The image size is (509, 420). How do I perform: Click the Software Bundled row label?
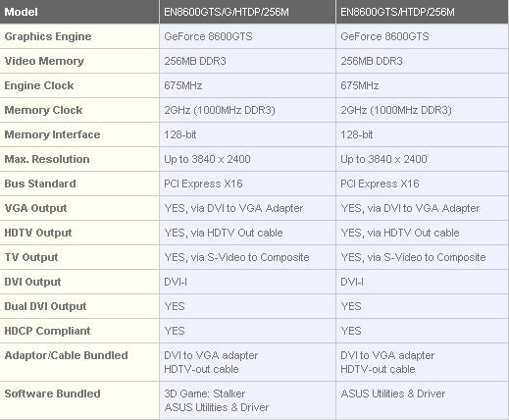click(x=52, y=394)
